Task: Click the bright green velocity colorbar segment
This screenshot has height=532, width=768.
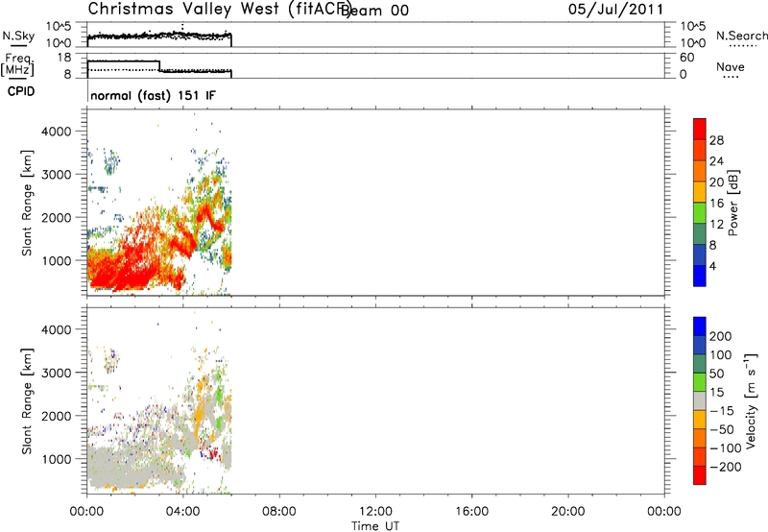Action: [x=700, y=382]
